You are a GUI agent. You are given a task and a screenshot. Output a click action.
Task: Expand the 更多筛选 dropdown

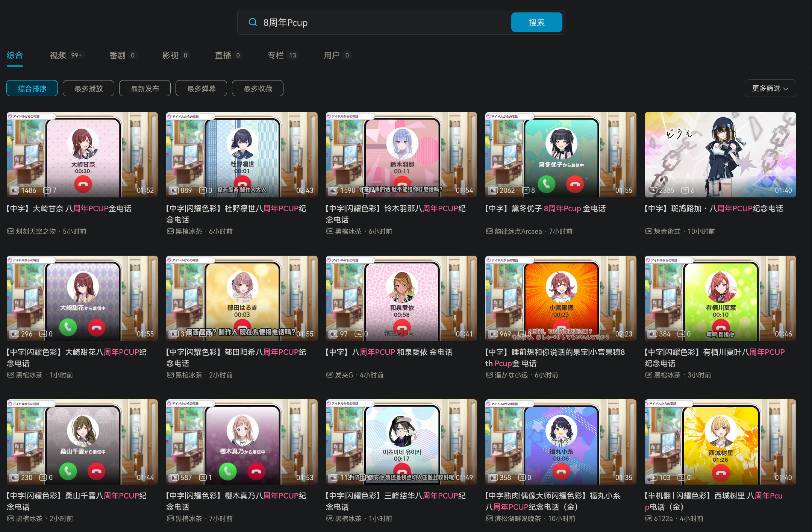[770, 88]
